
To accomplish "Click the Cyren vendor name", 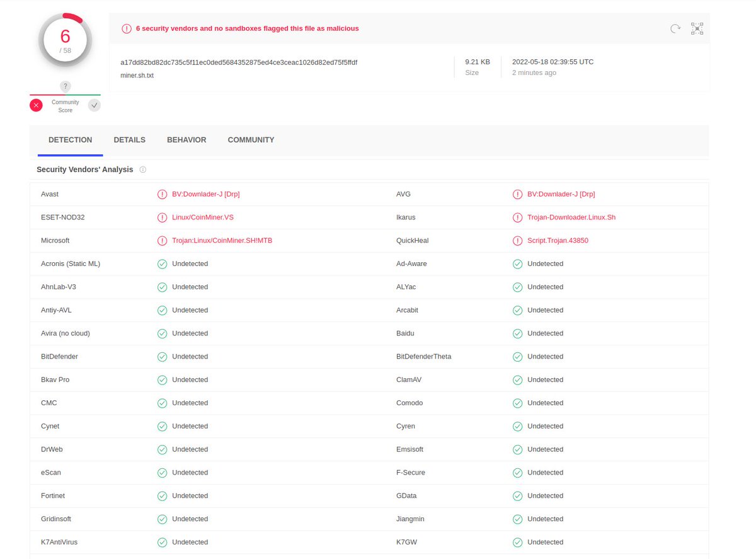I will coord(406,426).
